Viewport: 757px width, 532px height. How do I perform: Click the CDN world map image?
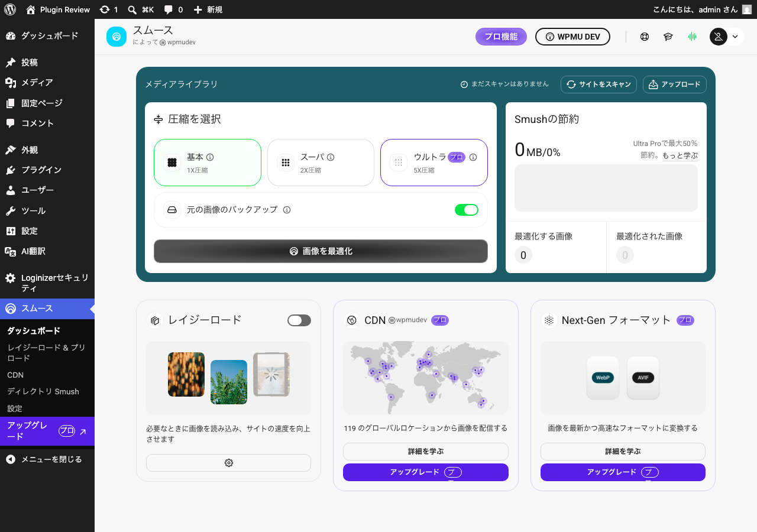tap(426, 378)
